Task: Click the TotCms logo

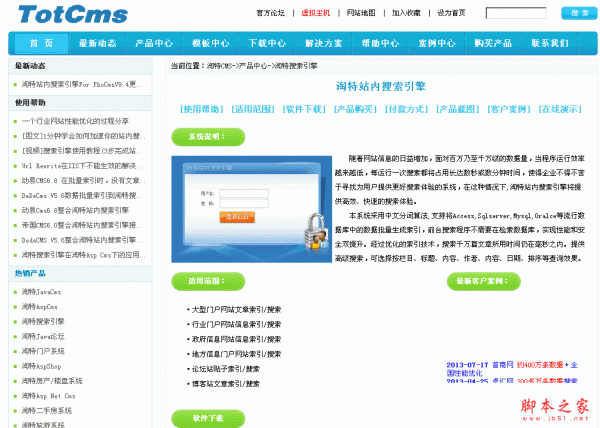Action: [x=73, y=15]
